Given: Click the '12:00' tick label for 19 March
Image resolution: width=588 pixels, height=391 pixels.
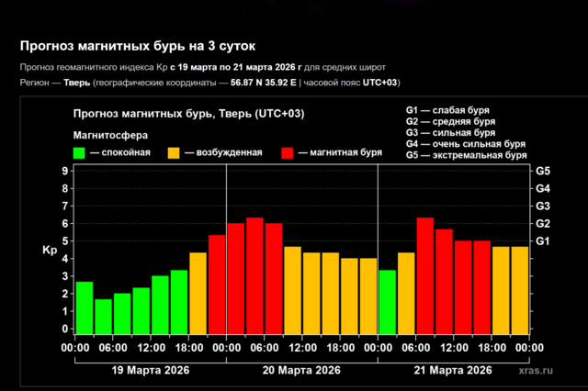Looking at the screenshot, I should [151, 348].
